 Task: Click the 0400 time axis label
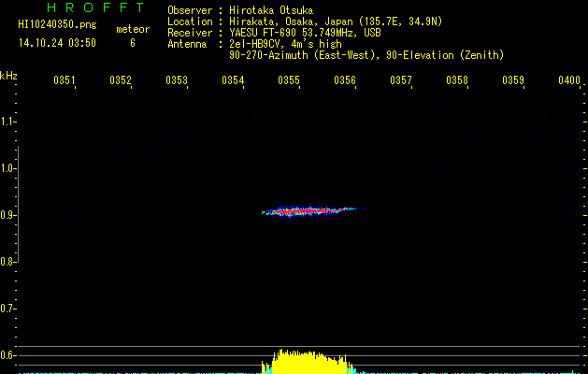tap(569, 79)
